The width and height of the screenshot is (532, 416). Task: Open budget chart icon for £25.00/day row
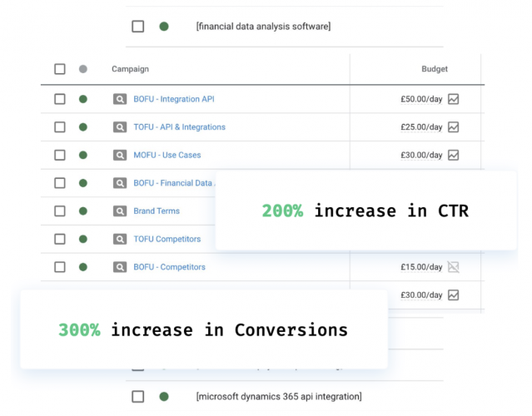point(453,127)
